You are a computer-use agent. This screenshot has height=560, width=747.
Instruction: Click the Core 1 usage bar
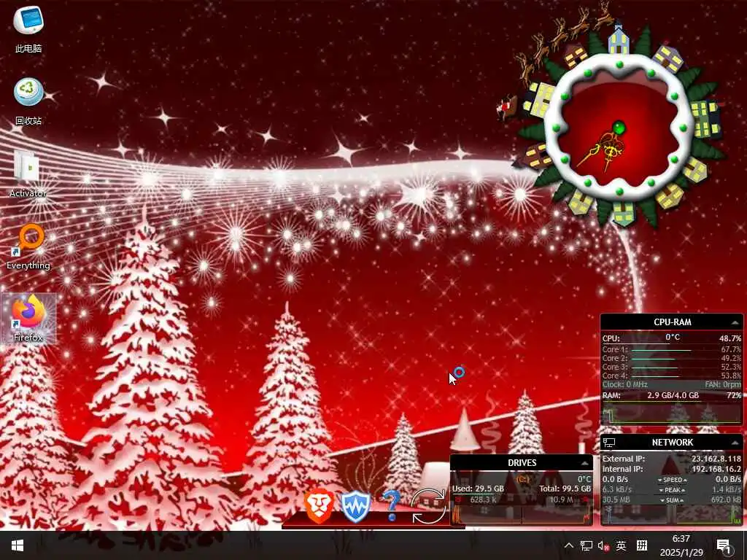(661, 350)
